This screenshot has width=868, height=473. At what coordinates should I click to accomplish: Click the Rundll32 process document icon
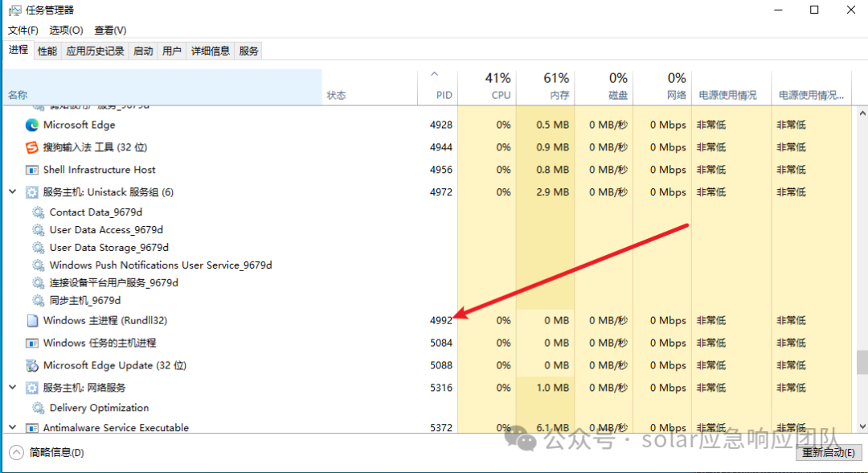32,321
